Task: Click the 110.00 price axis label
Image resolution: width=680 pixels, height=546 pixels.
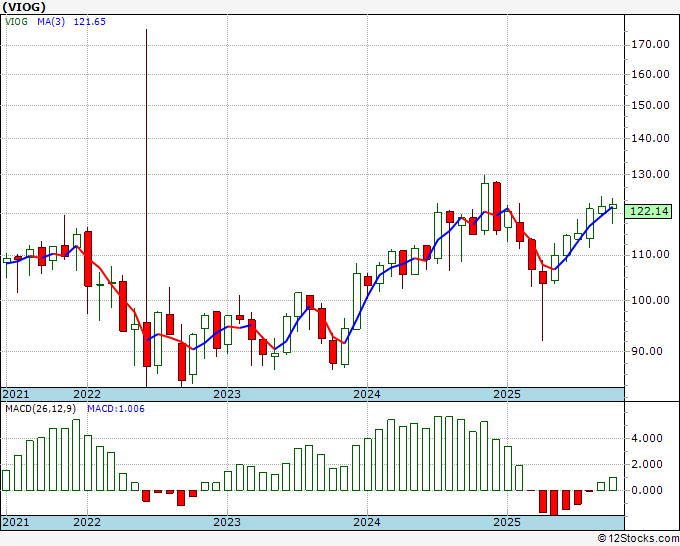Action: (649, 255)
